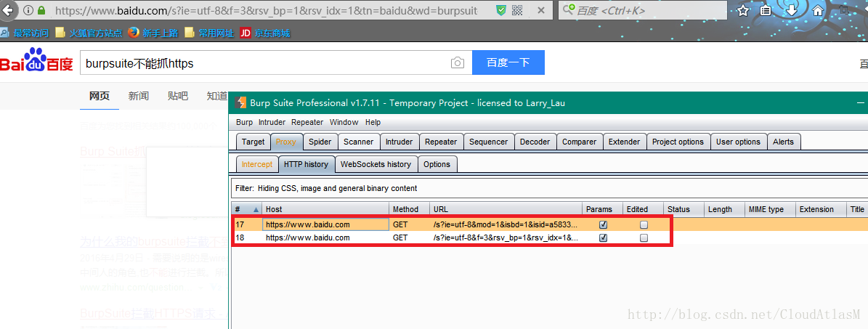Go back with the browser back arrow
This screenshot has width=868, height=329.
(x=7, y=10)
